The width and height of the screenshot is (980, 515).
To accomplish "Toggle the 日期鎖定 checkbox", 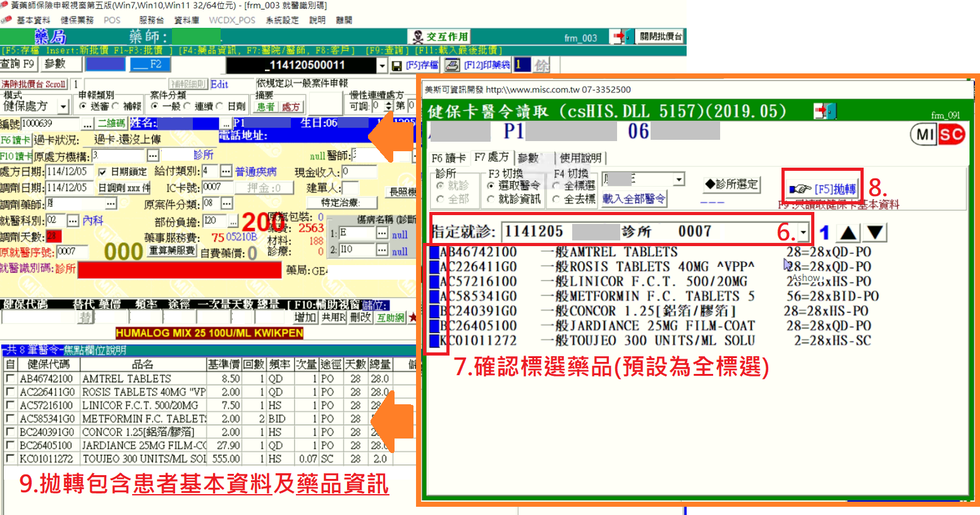I will pyautogui.click(x=102, y=171).
